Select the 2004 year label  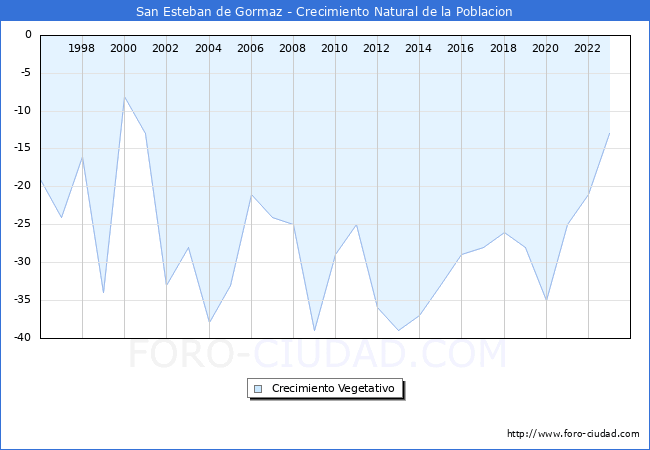pyautogui.click(x=208, y=48)
